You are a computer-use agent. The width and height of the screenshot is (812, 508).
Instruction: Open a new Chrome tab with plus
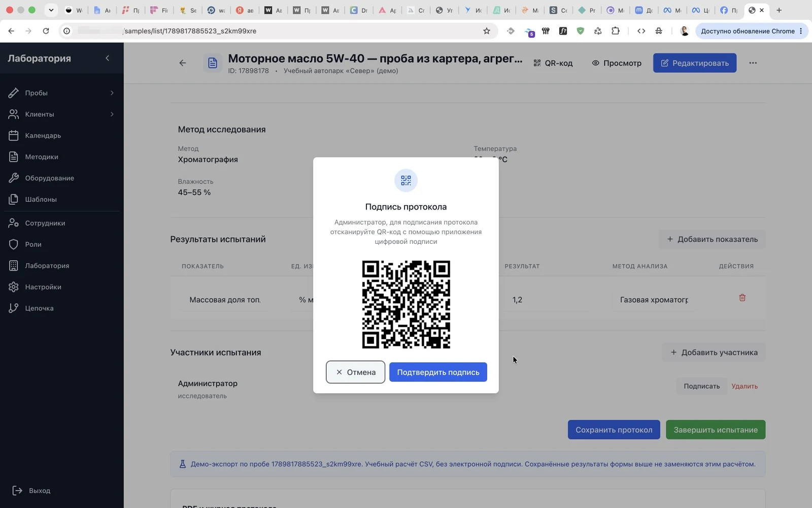click(779, 10)
